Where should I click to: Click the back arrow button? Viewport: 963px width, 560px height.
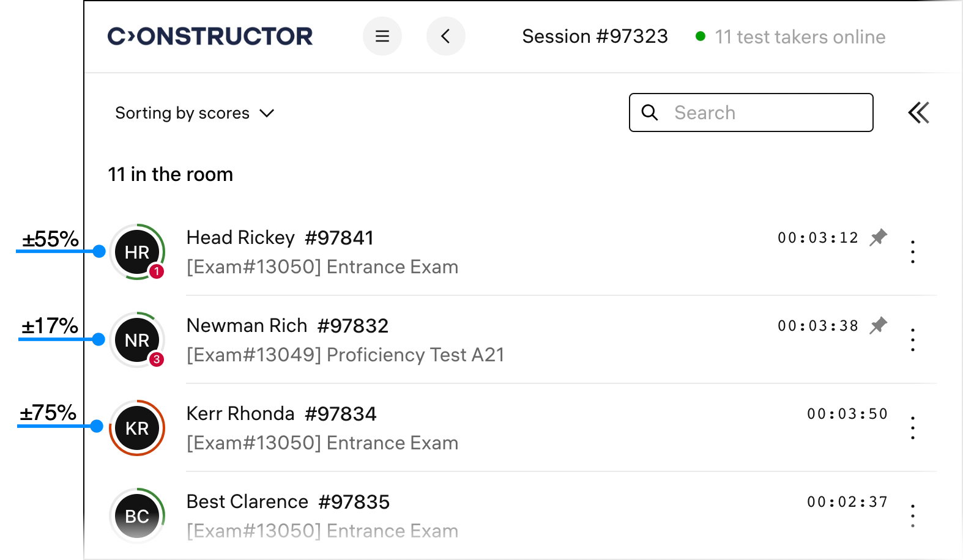coord(445,37)
